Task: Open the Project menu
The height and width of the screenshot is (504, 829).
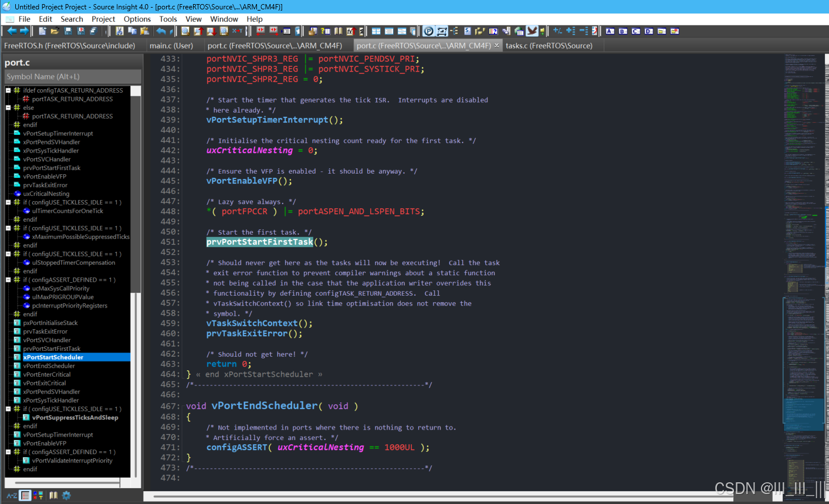Action: point(103,19)
